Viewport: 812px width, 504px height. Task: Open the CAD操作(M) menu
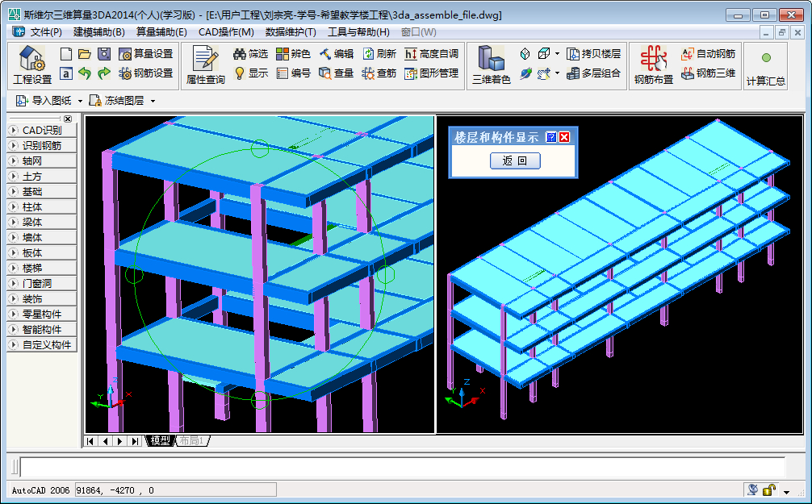tap(226, 32)
